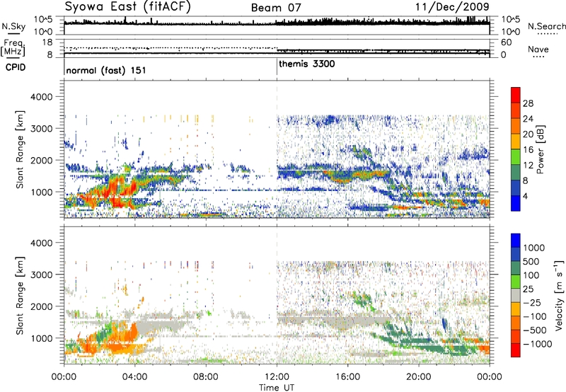Image resolution: width=566 pixels, height=392 pixels.
Task: Click the '2000' tick of the velocity panel
Action: click(x=41, y=306)
